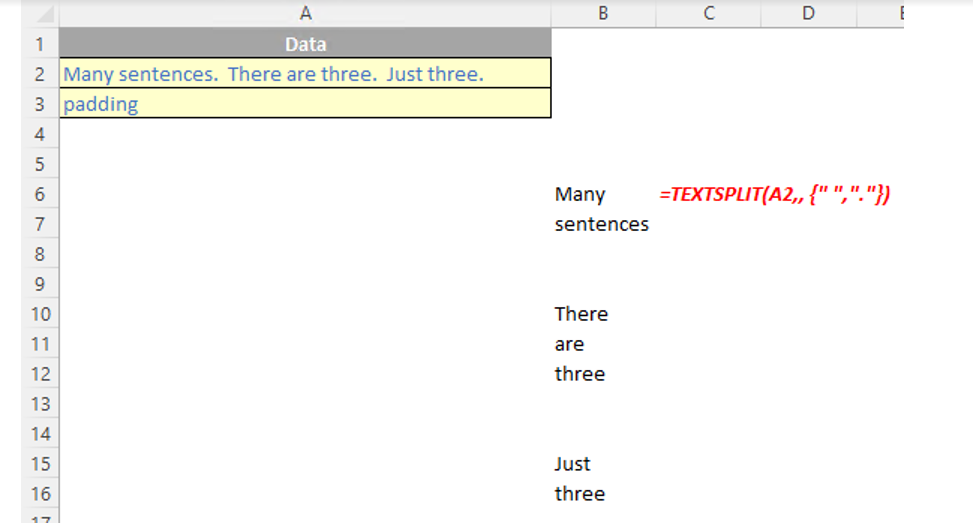Select row 6 header
This screenshot has height=529, width=973.
(x=40, y=194)
